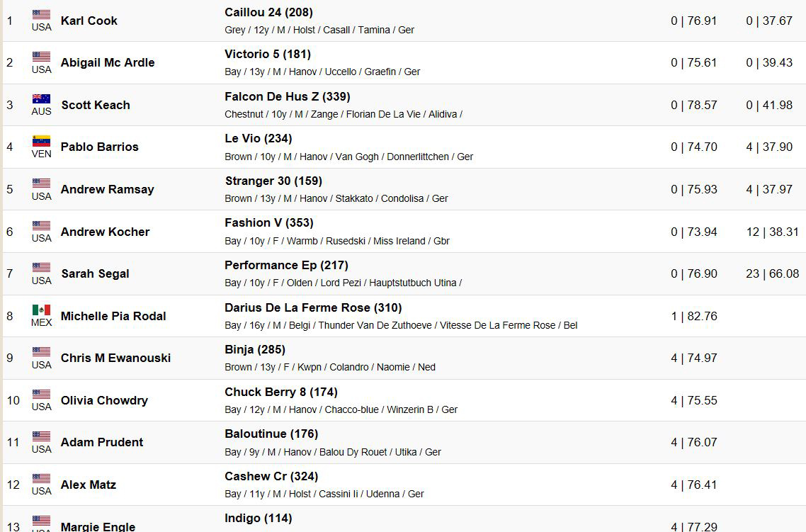
Task: Select Sarah Segal's jump-off result 23 | 66.08
Action: (773, 273)
